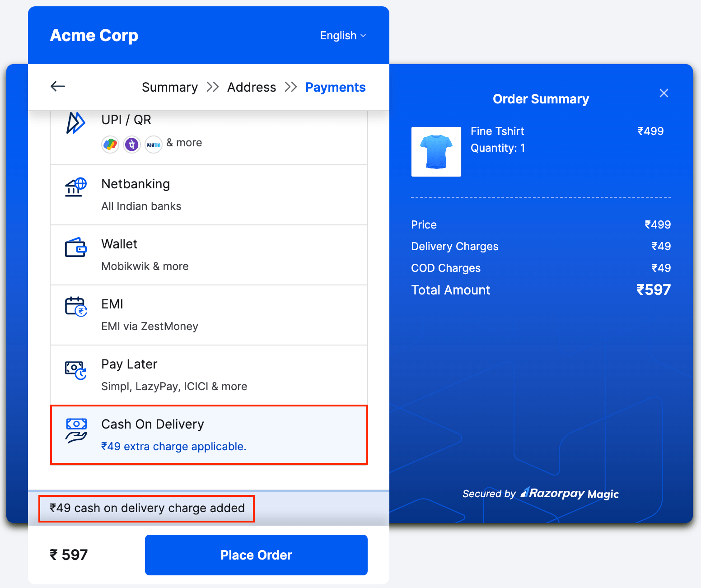Click the Pay Later cash icon

[x=76, y=369]
